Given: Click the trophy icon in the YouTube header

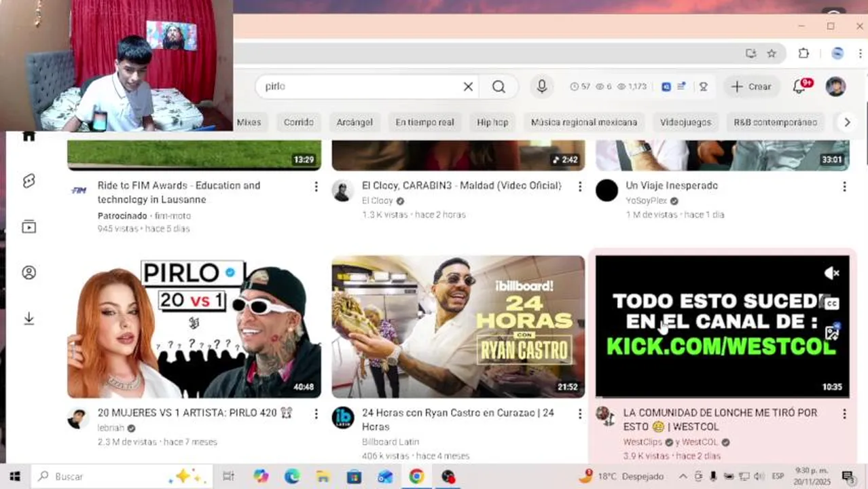Looking at the screenshot, I should pos(704,86).
